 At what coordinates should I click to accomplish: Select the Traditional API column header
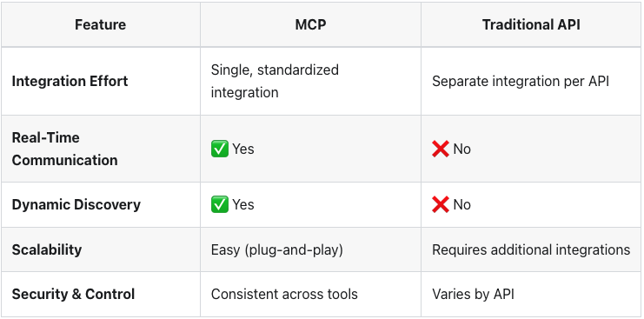(x=531, y=24)
